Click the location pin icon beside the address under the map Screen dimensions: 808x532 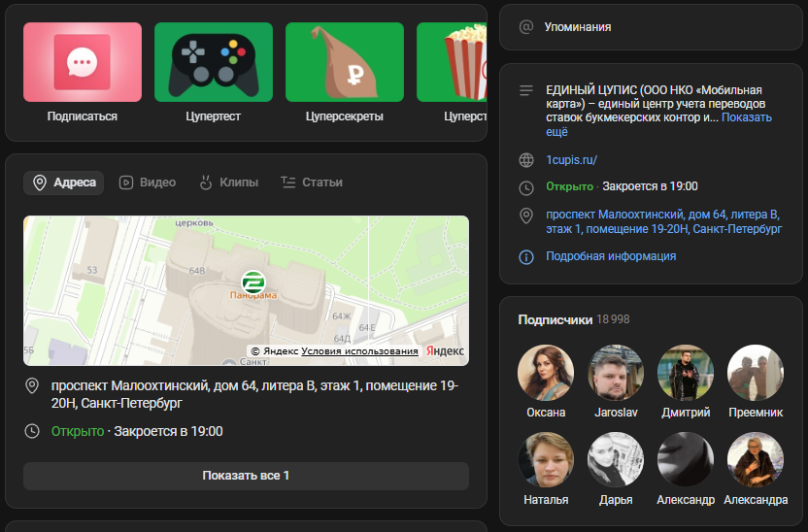(32, 385)
